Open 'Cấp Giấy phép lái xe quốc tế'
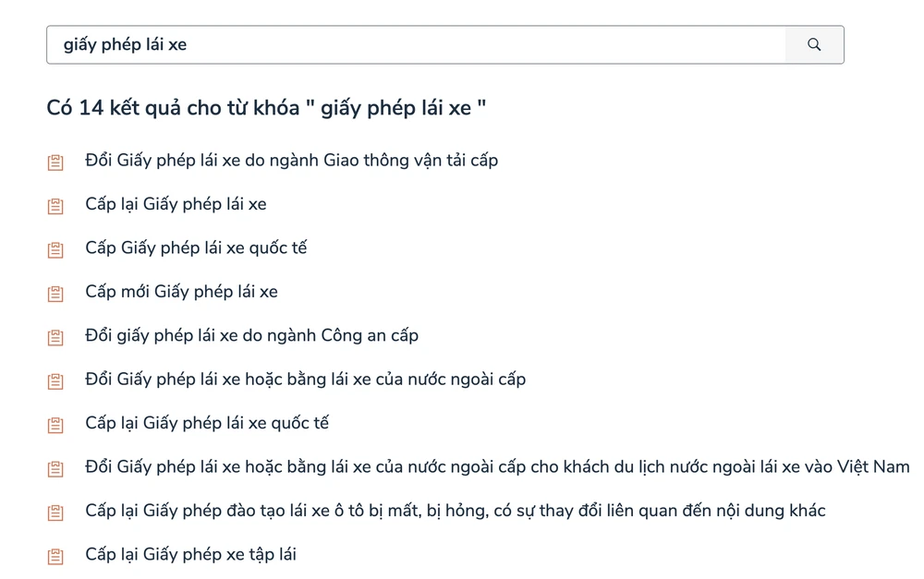The image size is (924, 579). (196, 247)
